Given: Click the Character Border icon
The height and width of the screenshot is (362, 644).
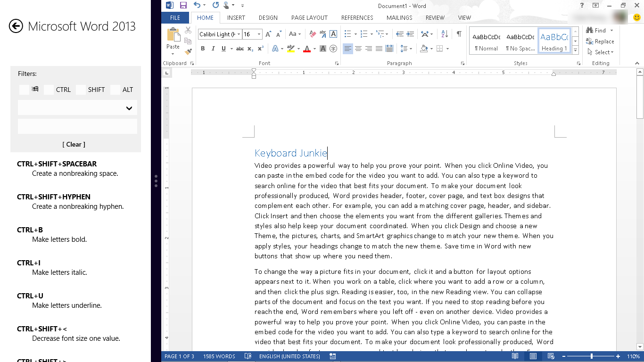Looking at the screenshot, I should point(333,34).
